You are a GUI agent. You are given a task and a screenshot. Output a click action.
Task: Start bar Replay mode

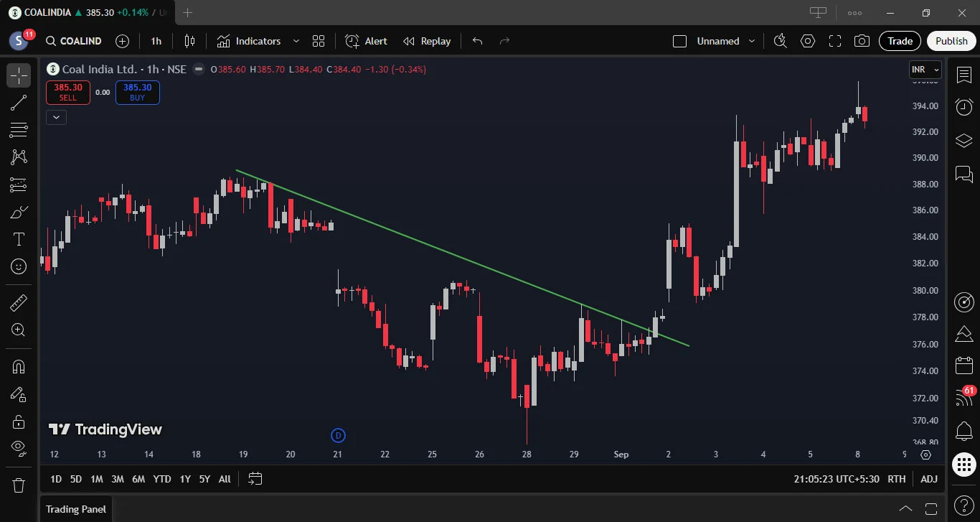[x=427, y=41]
